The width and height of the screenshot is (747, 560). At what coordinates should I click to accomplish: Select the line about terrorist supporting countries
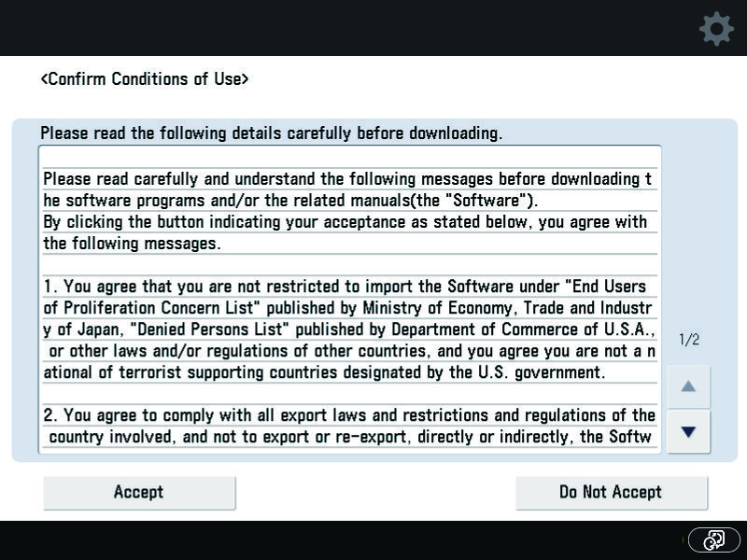pos(324,372)
